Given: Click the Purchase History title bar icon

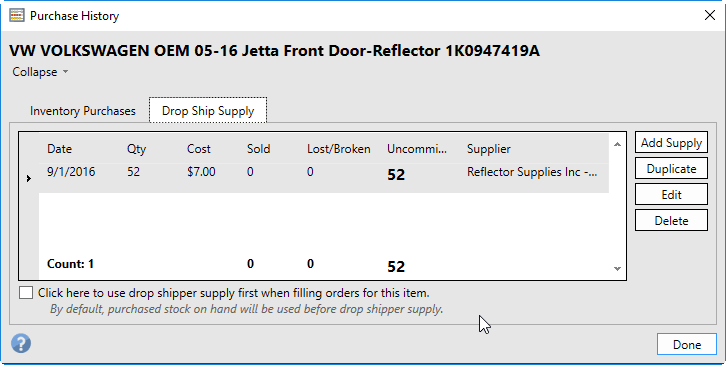Looking at the screenshot, I should click(x=17, y=15).
